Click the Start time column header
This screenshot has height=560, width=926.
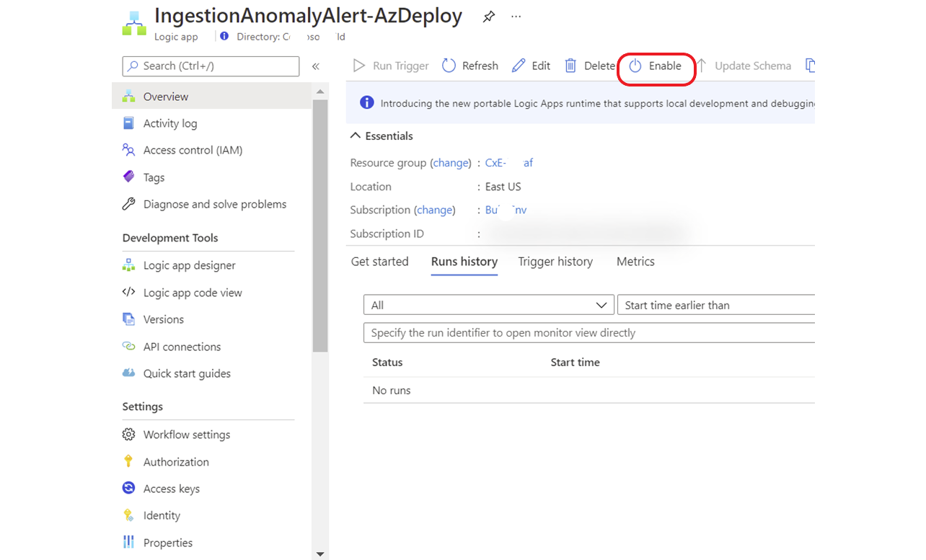575,363
